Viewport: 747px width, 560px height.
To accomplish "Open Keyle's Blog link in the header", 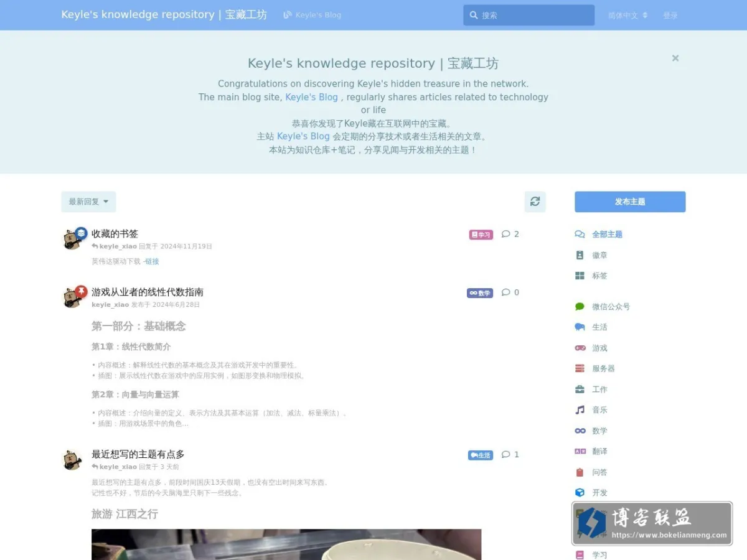I will [312, 15].
